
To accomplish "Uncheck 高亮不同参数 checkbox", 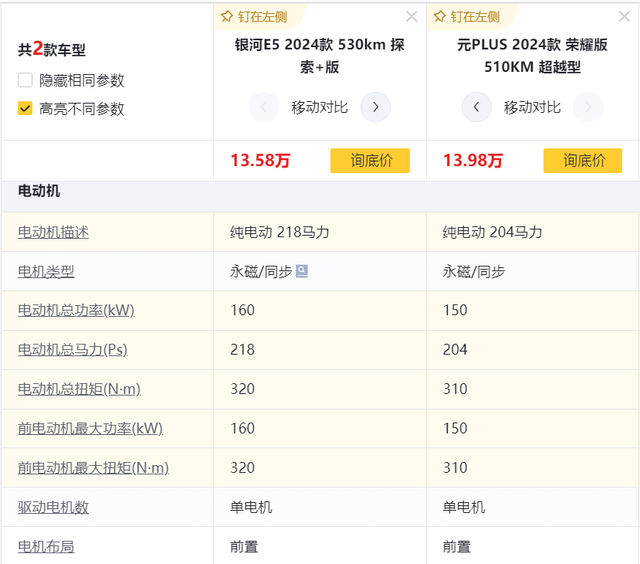I will pyautogui.click(x=25, y=109).
